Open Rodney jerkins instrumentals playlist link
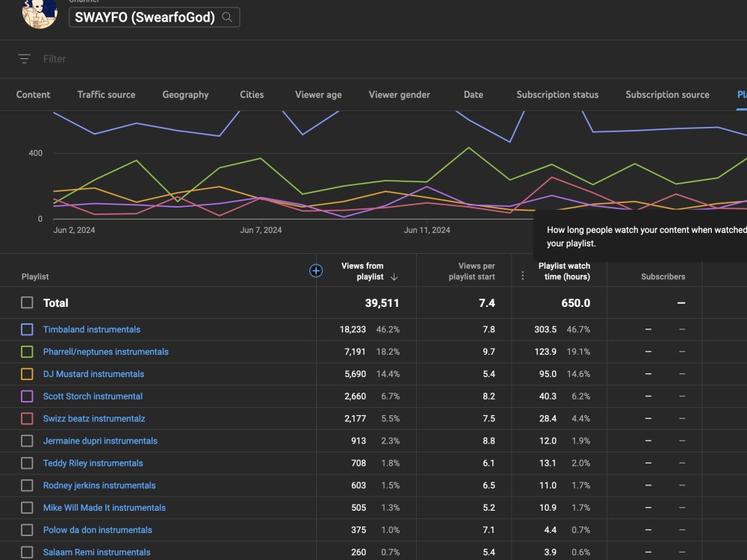Viewport: 747px width, 560px height. (x=99, y=485)
